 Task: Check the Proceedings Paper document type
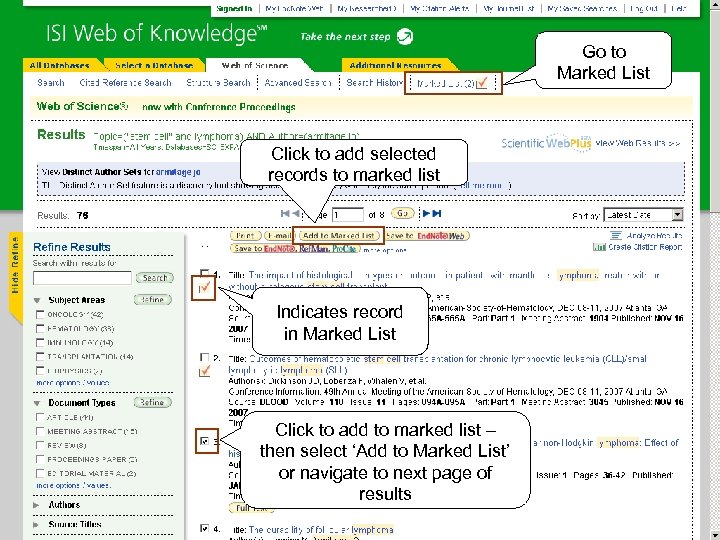click(x=40, y=459)
